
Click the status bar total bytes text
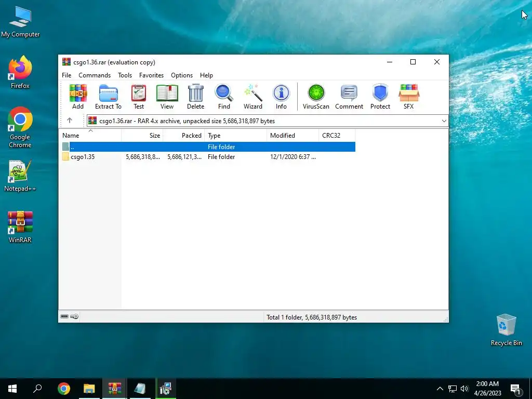[x=312, y=317]
